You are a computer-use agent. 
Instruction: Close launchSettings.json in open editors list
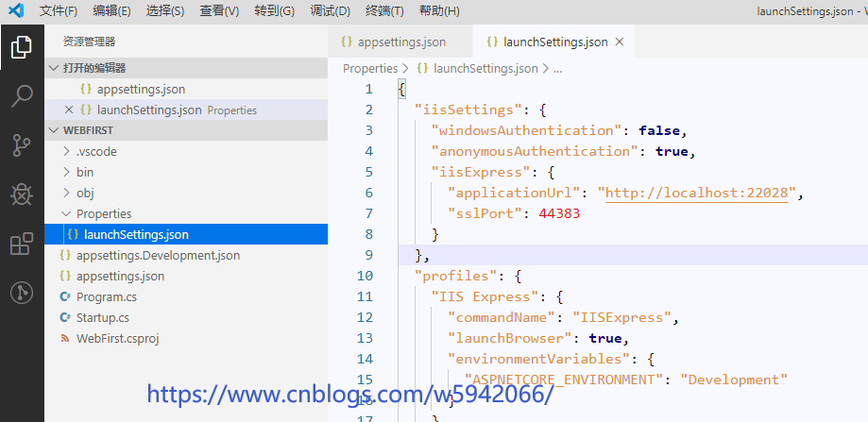(x=69, y=110)
